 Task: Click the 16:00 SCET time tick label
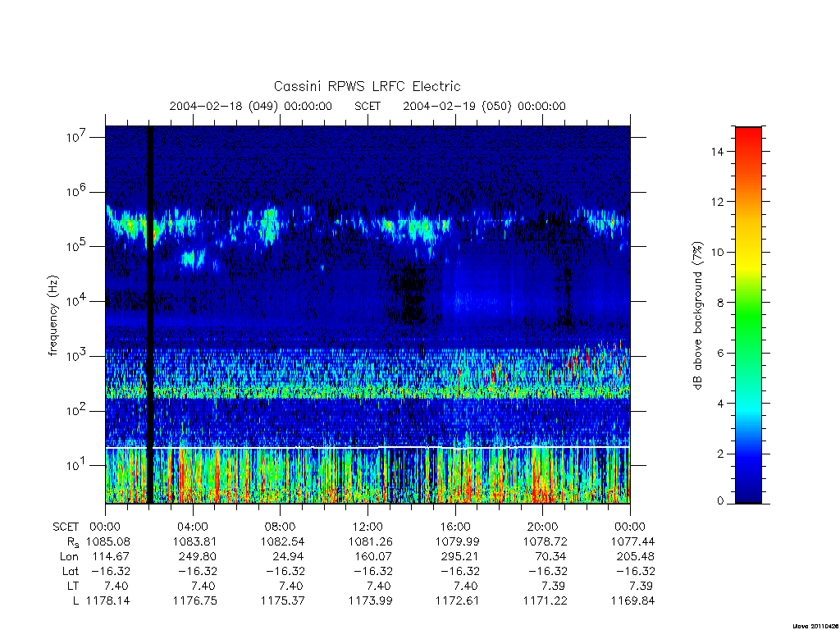coord(455,527)
